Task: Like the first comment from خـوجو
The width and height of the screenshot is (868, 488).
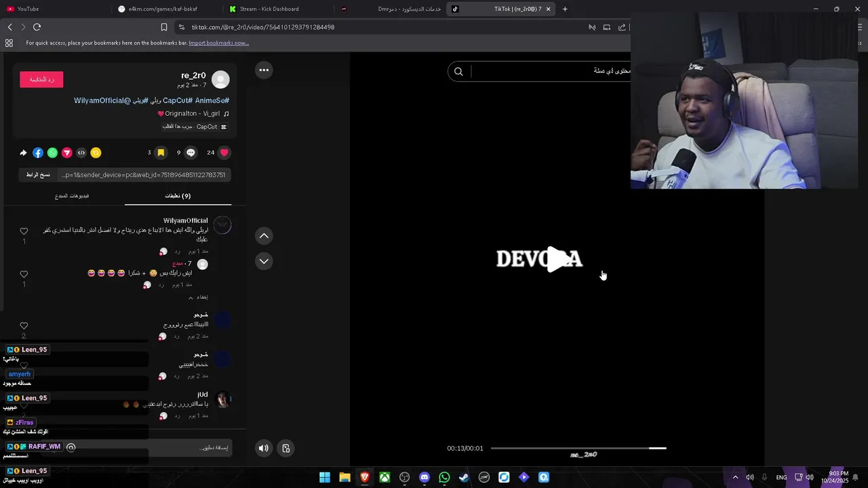Action: [x=24, y=326]
